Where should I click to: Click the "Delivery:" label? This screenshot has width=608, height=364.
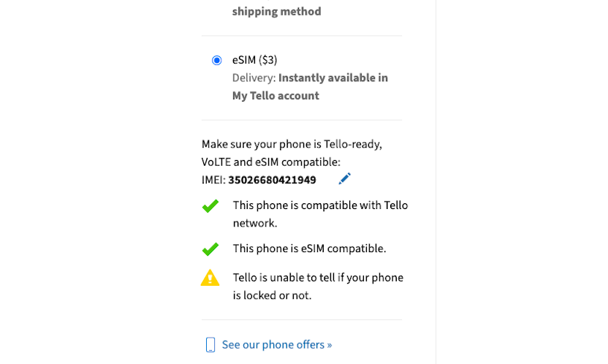click(254, 77)
